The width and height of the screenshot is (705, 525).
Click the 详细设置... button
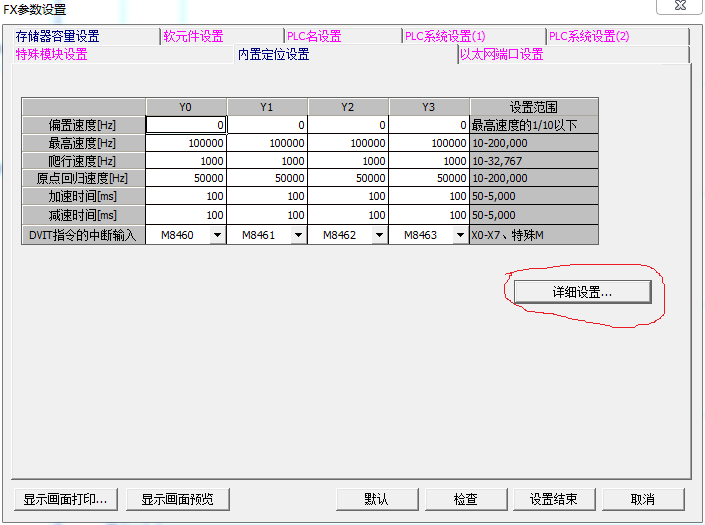click(582, 291)
